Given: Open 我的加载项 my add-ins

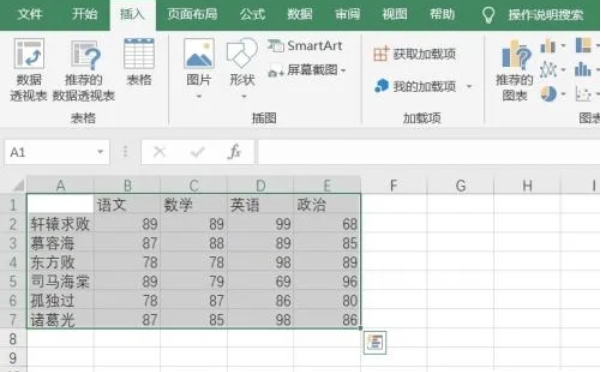Looking at the screenshot, I should (x=415, y=86).
